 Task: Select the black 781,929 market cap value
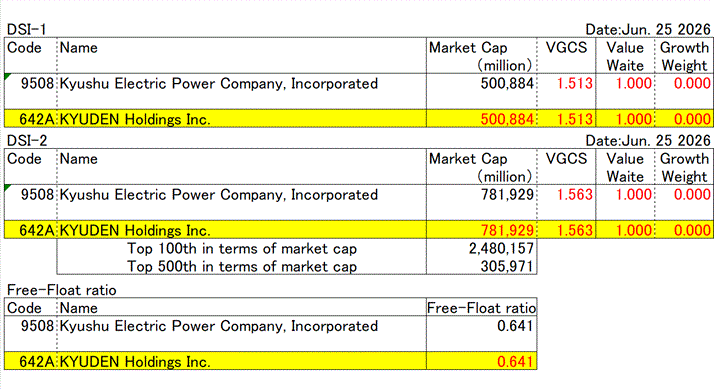[507, 194]
